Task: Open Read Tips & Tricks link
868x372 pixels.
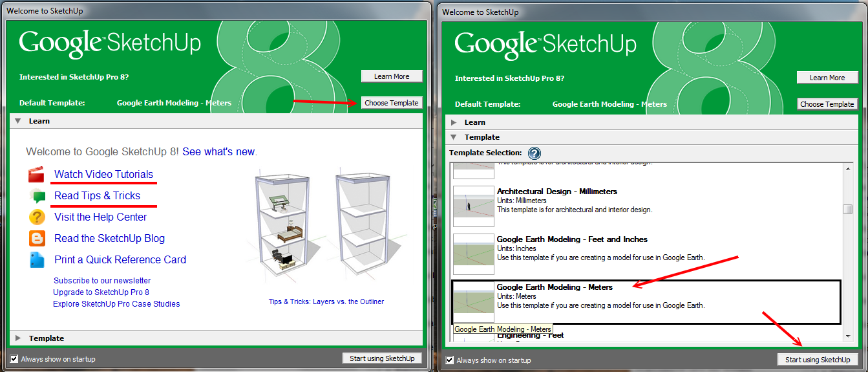Action: 97,195
